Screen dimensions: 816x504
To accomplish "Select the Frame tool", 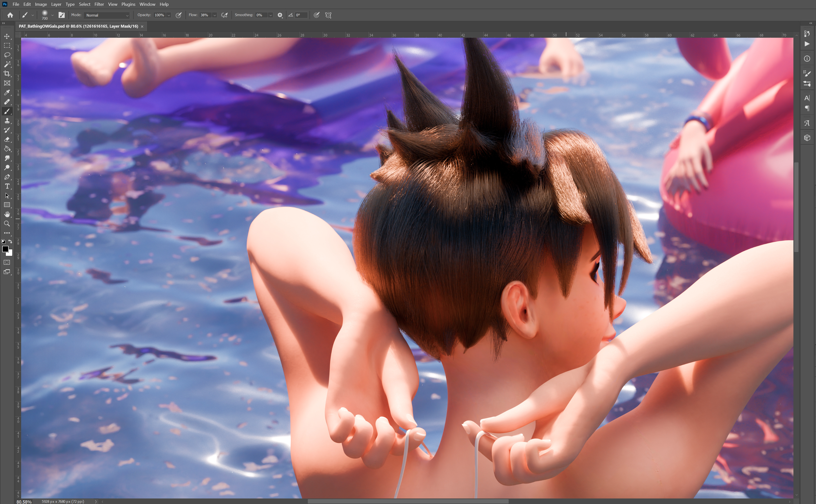I will pos(7,83).
